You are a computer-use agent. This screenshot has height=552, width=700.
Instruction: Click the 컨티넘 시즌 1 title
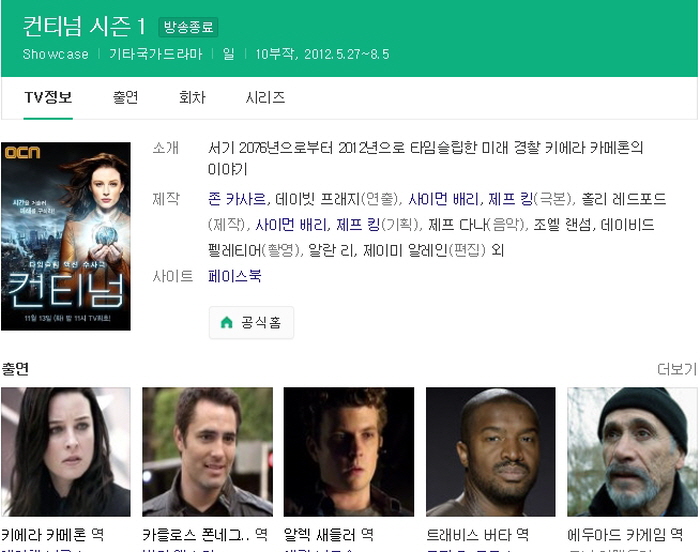pos(84,26)
